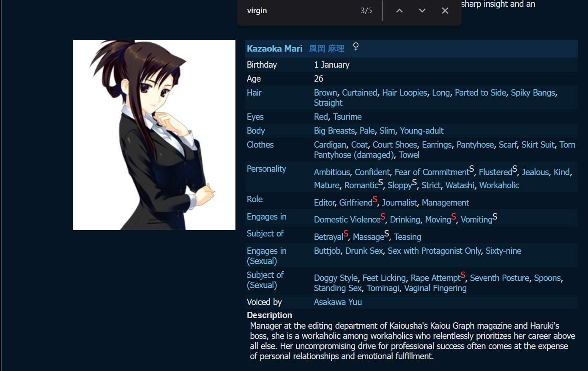Open the Towel clothing trait

click(409, 155)
